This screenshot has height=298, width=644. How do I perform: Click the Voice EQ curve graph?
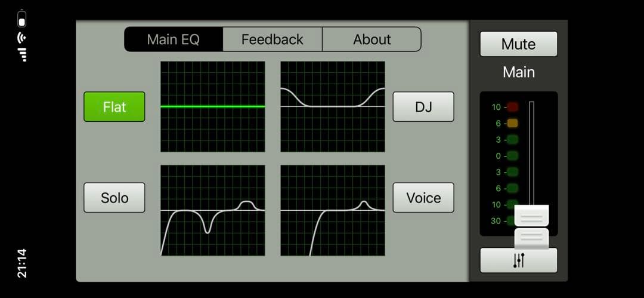point(333,210)
